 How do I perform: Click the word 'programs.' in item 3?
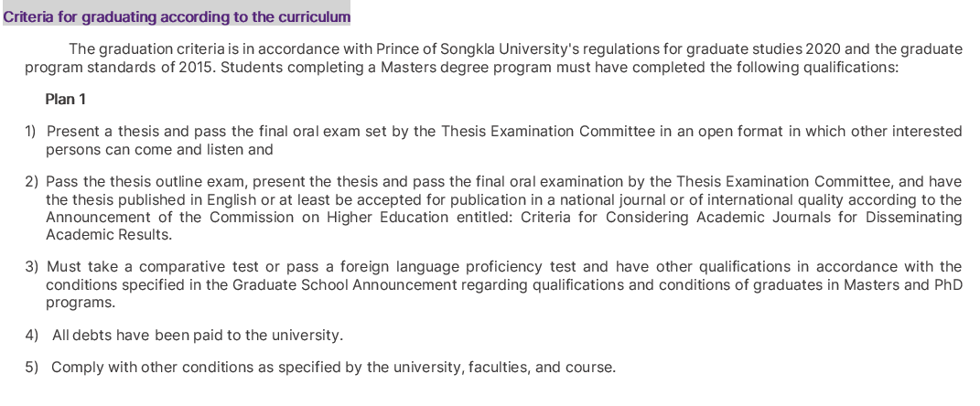[x=81, y=303]
